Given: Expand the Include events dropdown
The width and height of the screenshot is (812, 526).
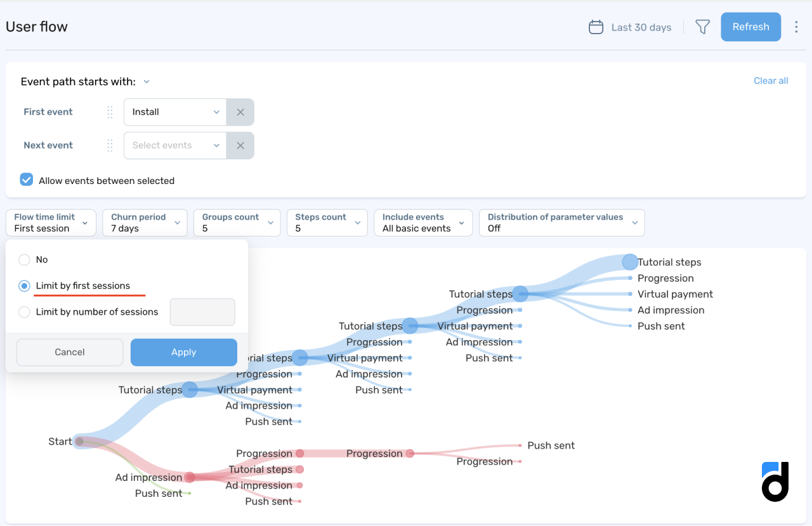Looking at the screenshot, I should pyautogui.click(x=422, y=222).
